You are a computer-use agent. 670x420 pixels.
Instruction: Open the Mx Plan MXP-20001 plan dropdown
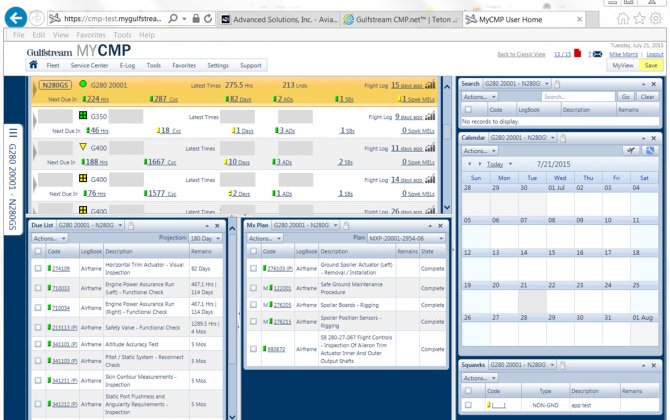click(x=406, y=238)
